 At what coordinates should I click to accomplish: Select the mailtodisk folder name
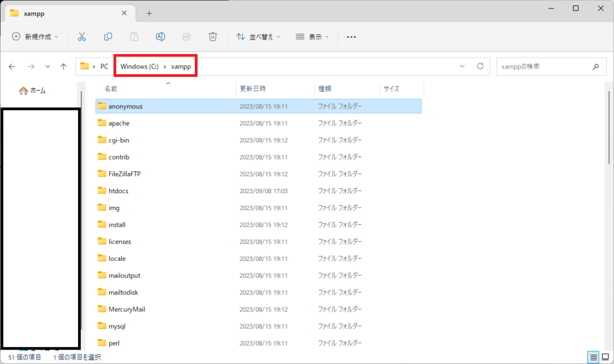(x=124, y=292)
